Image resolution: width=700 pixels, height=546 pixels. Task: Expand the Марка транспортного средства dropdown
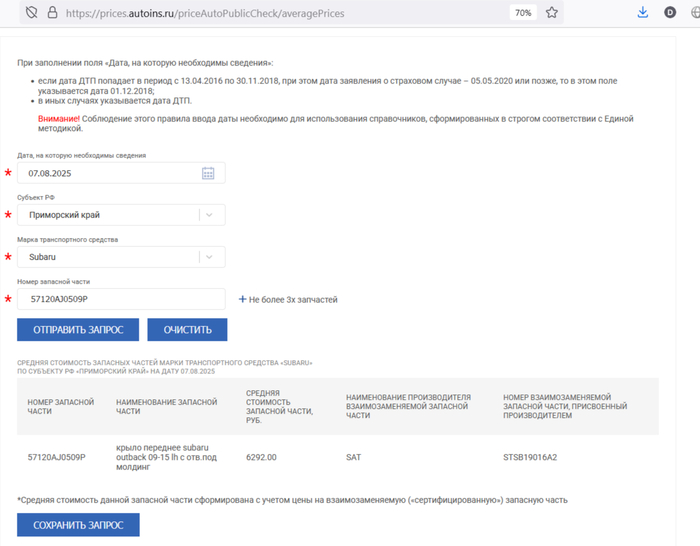pos(208,257)
